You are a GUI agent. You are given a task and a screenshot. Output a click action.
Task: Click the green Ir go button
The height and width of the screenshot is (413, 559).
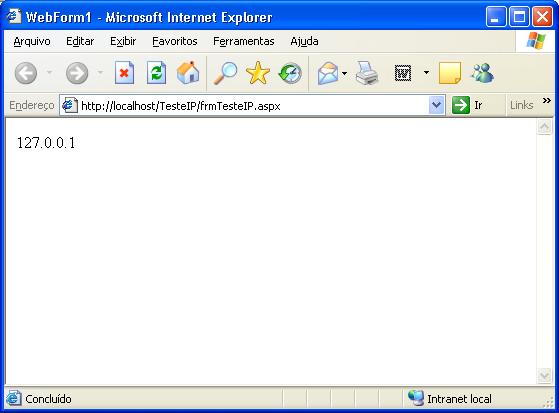(467, 105)
